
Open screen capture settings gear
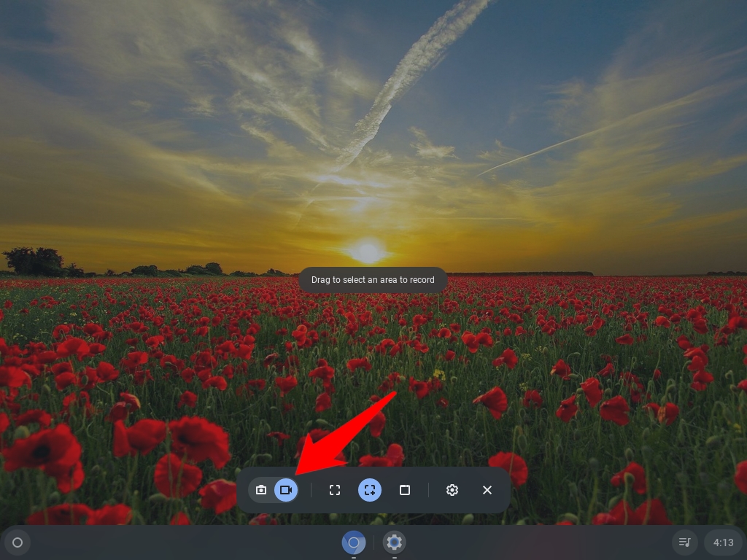452,490
